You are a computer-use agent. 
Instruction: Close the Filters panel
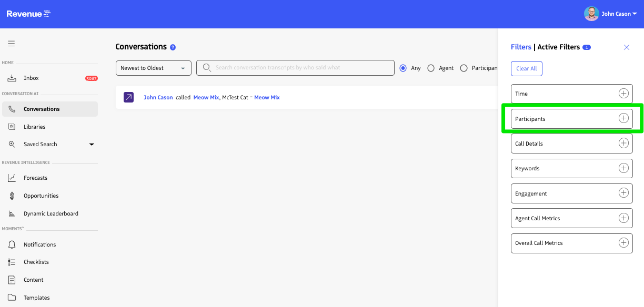(626, 47)
